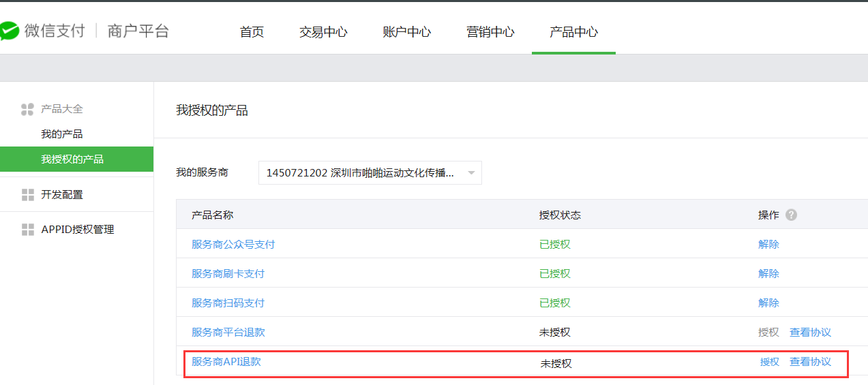Image resolution: width=868 pixels, height=385 pixels.
Task: Click 已授权 status of 服务商刷卡支付
Action: (x=554, y=273)
